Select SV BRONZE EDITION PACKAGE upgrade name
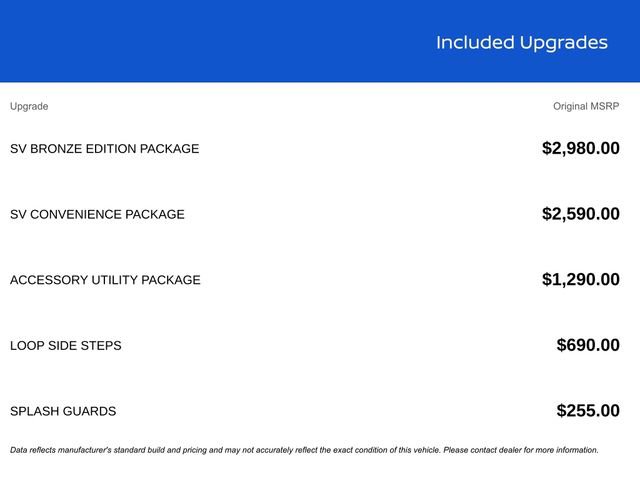 pyautogui.click(x=104, y=149)
